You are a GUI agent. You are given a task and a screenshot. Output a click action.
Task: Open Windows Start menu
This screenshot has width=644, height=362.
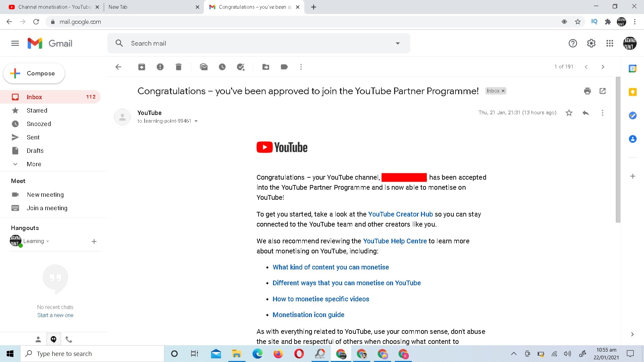point(10,354)
